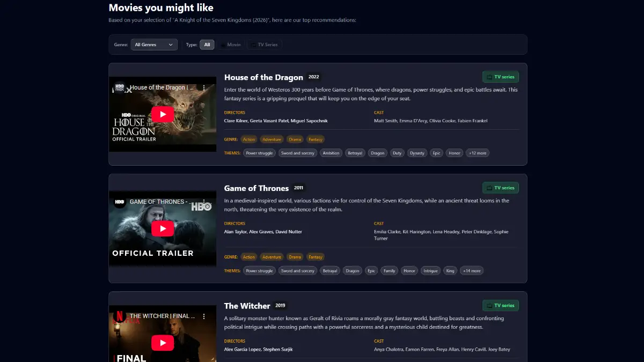Viewport: 644px width, 362px height.
Task: Select Power struggle theme tag for House of the Dragon
Action: pos(259,153)
